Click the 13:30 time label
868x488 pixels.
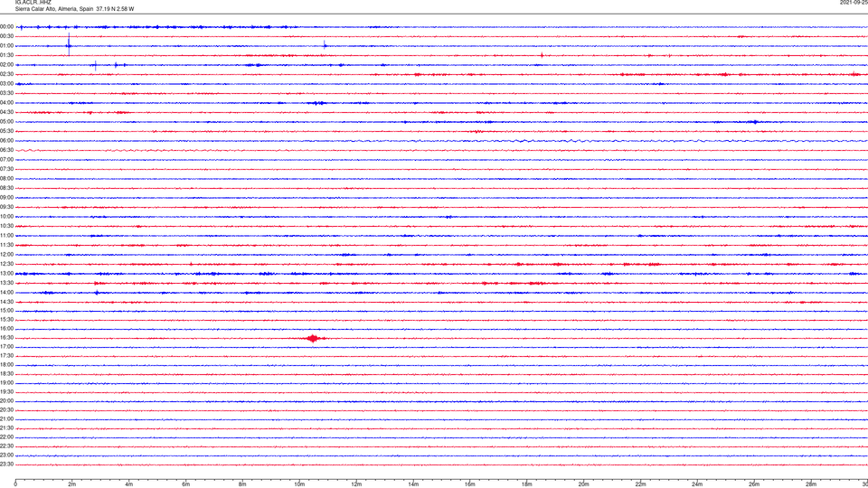point(6,283)
